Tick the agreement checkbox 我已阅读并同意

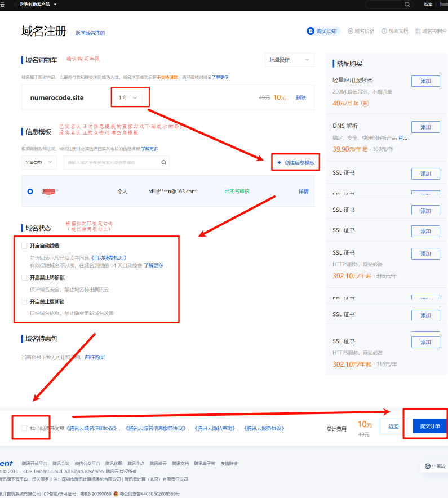24,428
